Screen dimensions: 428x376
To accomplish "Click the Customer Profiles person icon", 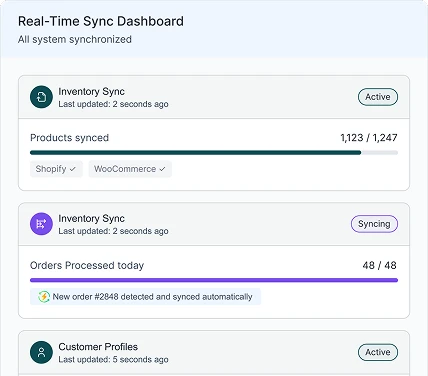I will pos(41,352).
